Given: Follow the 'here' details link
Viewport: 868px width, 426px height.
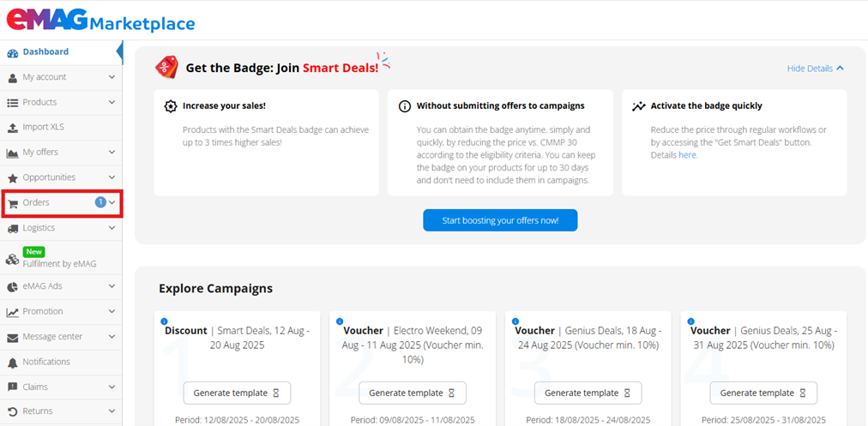Looking at the screenshot, I should click(x=687, y=155).
